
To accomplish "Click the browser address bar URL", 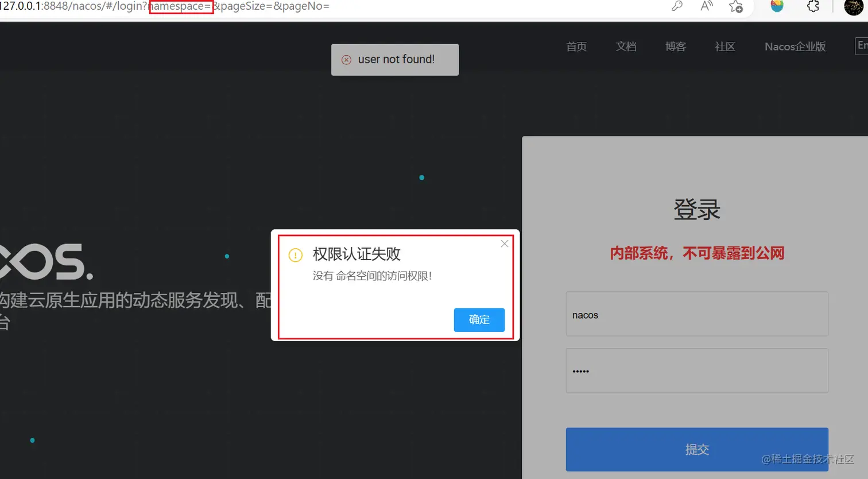I will coord(165,6).
